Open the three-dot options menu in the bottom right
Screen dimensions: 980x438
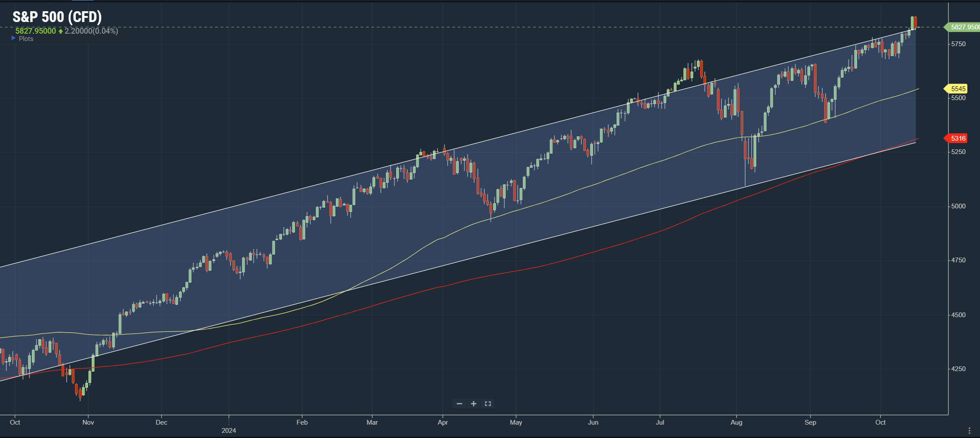tap(969, 431)
